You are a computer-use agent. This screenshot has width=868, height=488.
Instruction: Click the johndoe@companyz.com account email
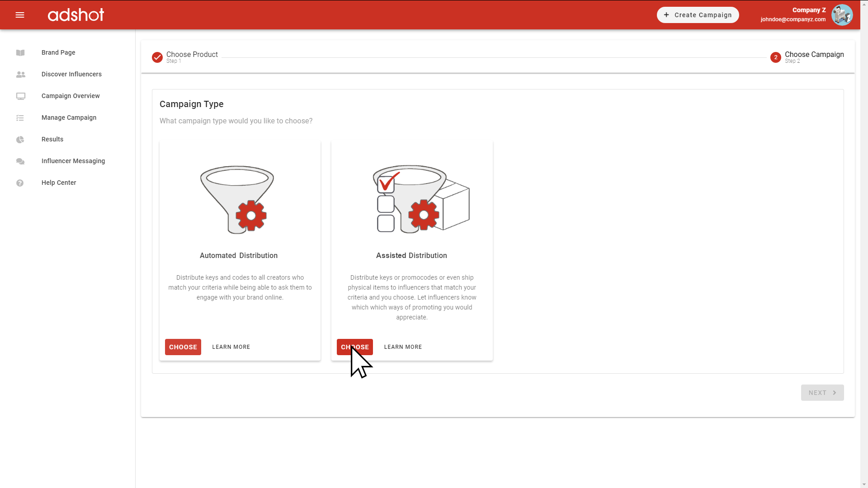[x=793, y=19]
